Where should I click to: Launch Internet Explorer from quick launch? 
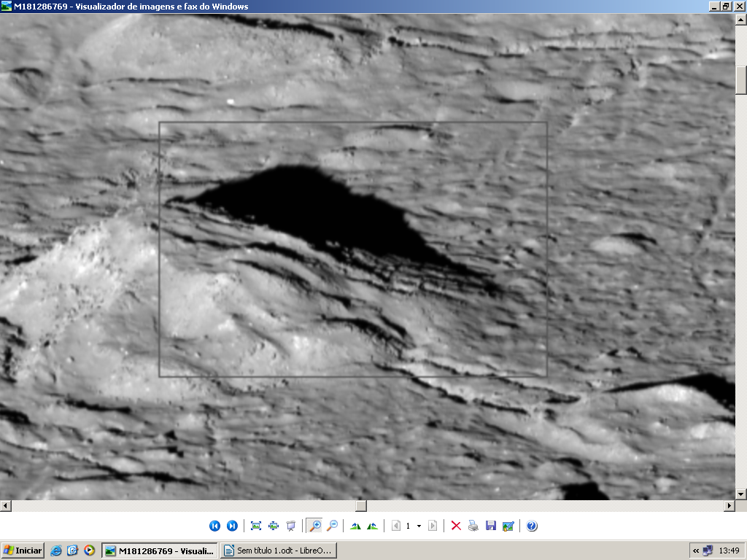tap(56, 551)
